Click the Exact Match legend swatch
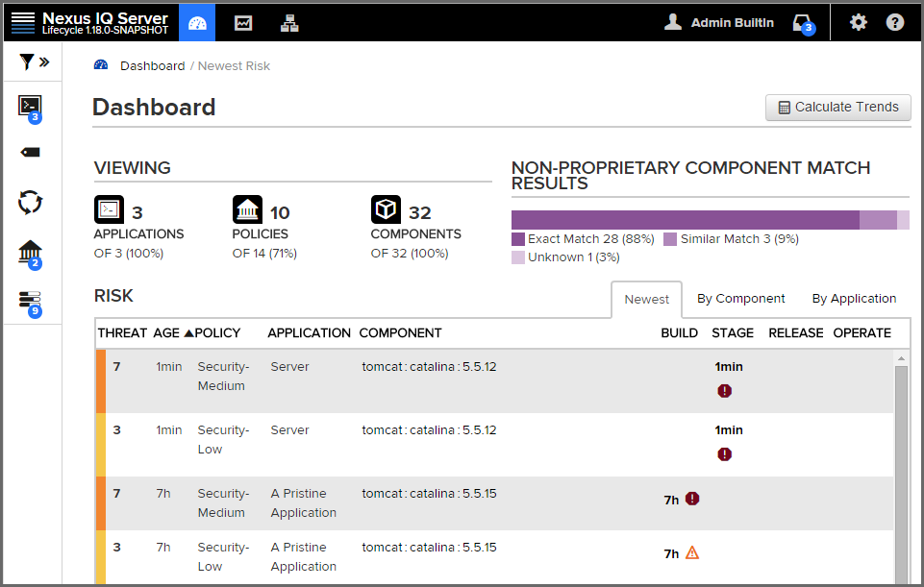 pyautogui.click(x=518, y=239)
